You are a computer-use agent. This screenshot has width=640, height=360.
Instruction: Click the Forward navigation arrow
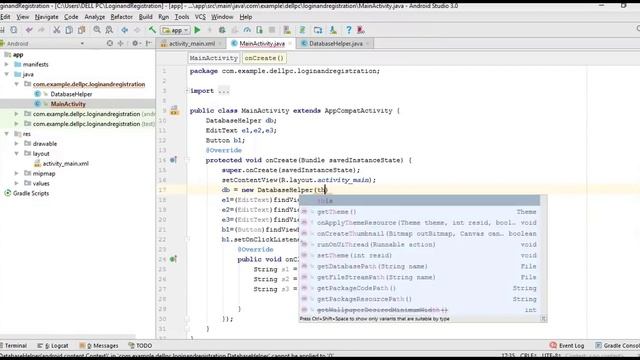pyautogui.click(x=137, y=30)
